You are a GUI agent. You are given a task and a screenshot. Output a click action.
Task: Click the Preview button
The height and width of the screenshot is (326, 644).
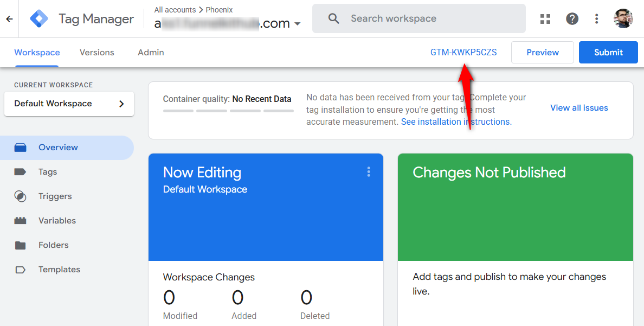click(543, 52)
